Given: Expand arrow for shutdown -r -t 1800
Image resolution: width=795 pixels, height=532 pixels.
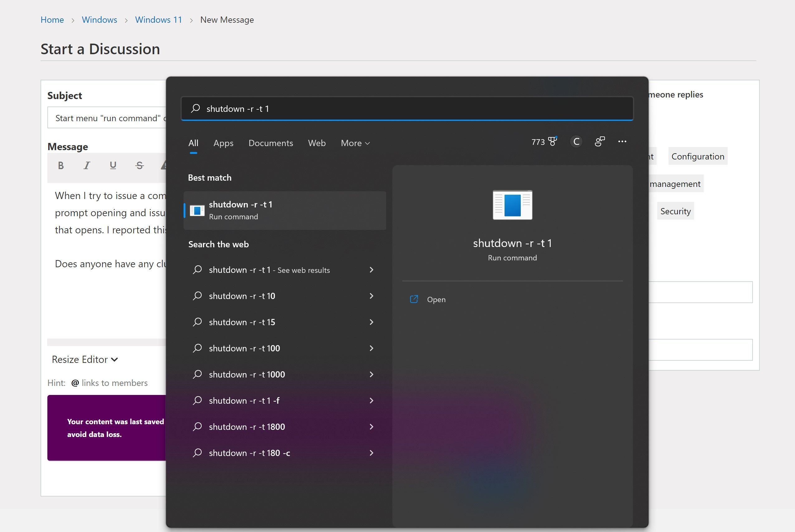Looking at the screenshot, I should [371, 427].
